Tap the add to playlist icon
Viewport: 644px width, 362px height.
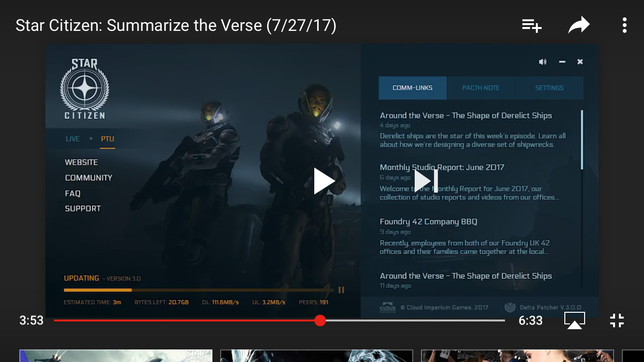532,26
